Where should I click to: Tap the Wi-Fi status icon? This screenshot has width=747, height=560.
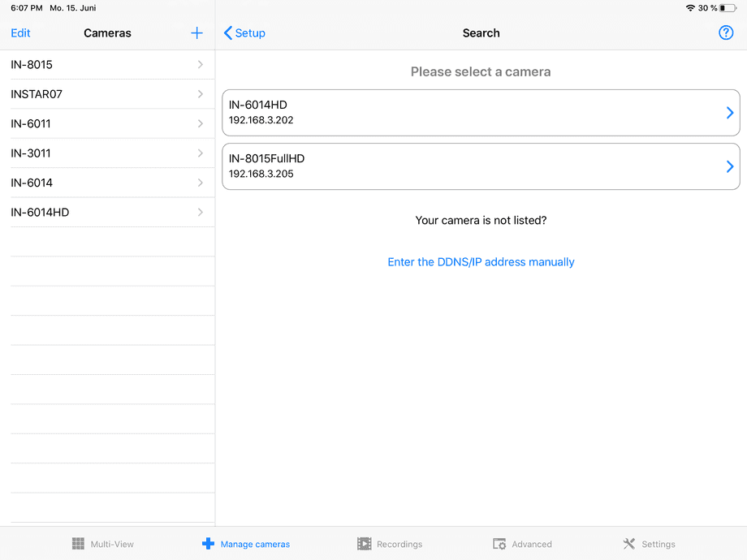pos(689,7)
